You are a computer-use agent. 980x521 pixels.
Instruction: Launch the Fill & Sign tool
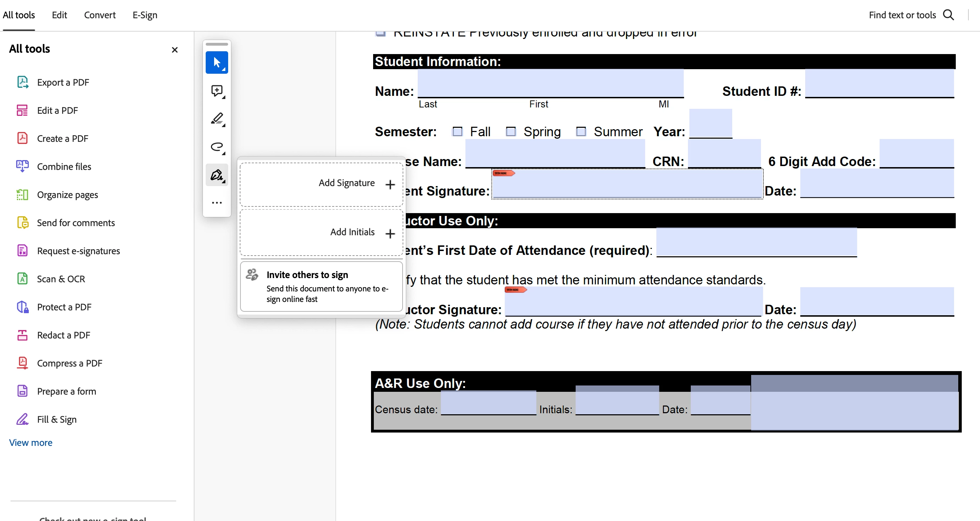point(57,420)
